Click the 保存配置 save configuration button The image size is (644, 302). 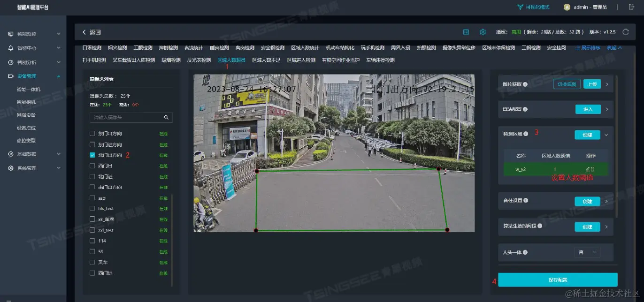558,279
